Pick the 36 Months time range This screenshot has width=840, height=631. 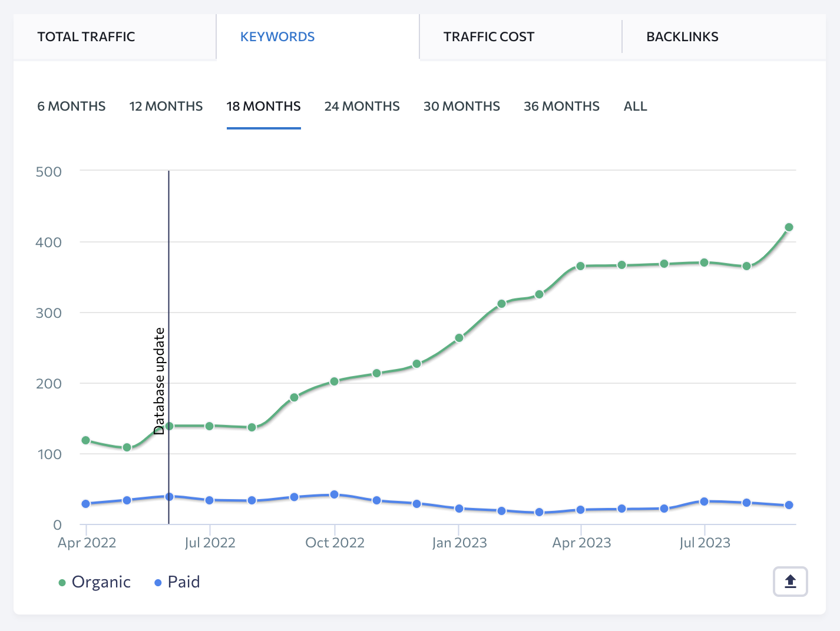pyautogui.click(x=561, y=106)
